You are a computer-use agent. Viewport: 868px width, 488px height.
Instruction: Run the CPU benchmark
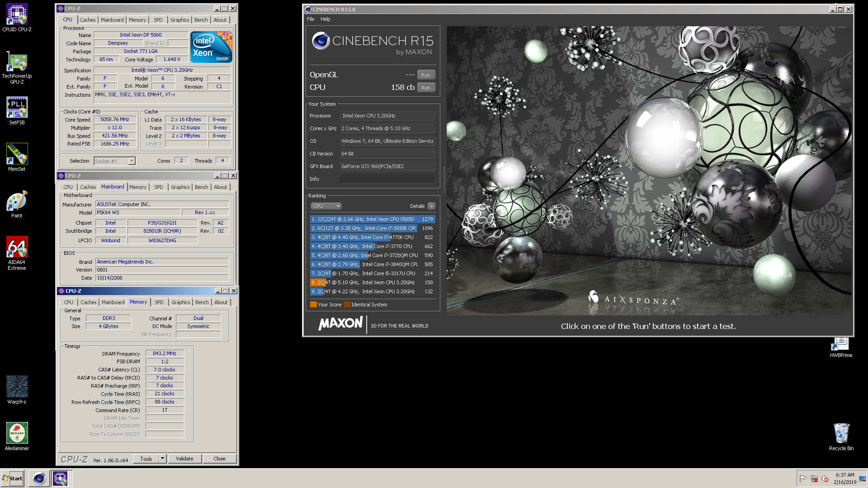click(x=426, y=88)
